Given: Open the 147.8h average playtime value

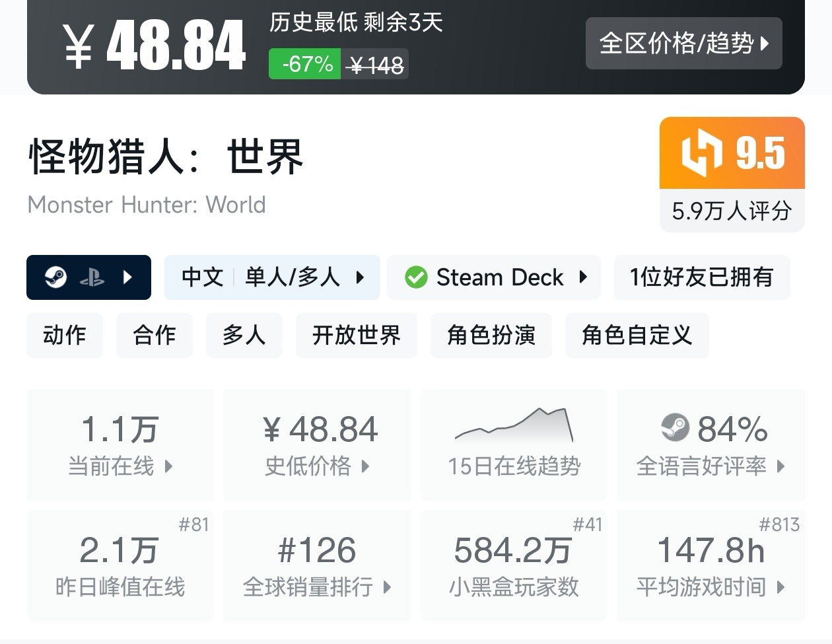Looking at the screenshot, I should pyautogui.click(x=711, y=550).
